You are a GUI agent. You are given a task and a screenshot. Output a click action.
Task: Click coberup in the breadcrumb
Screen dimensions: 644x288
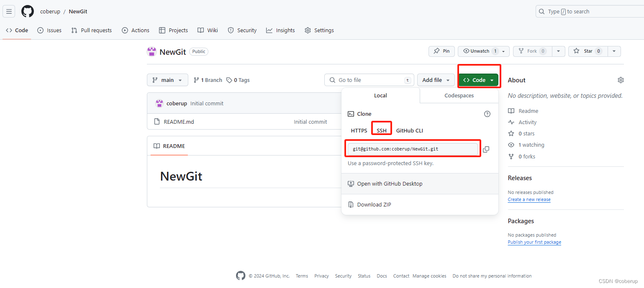[50, 11]
